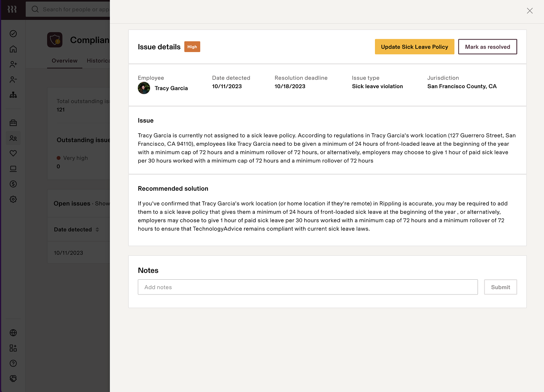This screenshot has width=544, height=392.
Task: Click the Tracy Garcia employee name
Action: (x=171, y=88)
